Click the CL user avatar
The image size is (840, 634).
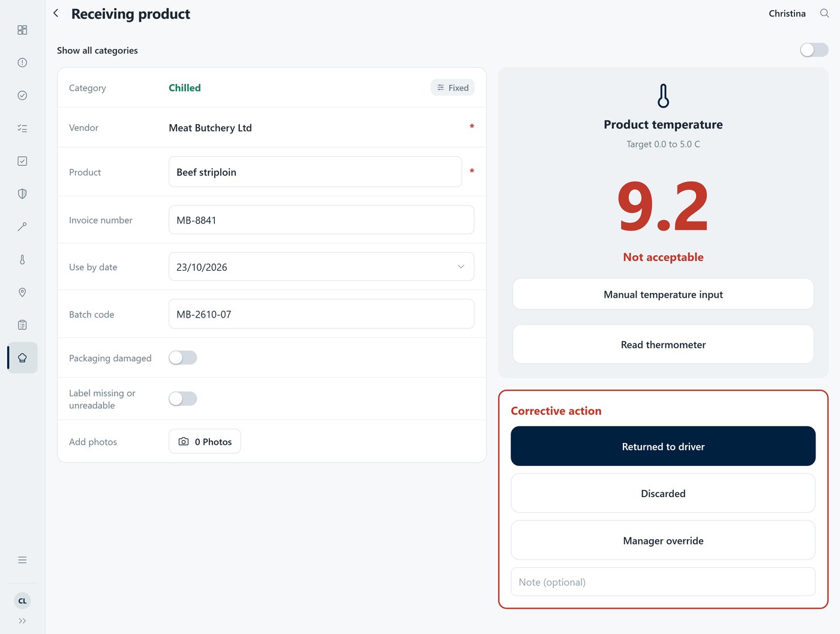(22, 600)
